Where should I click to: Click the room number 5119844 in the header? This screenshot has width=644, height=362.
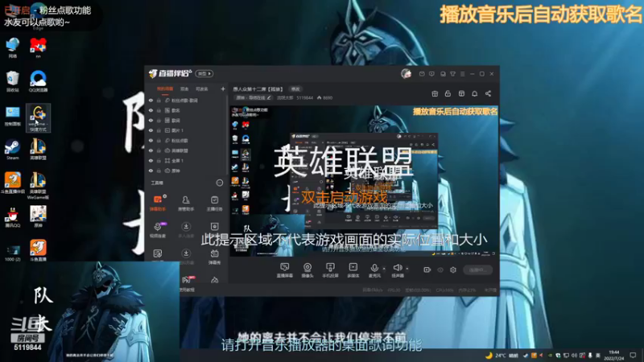(305, 97)
